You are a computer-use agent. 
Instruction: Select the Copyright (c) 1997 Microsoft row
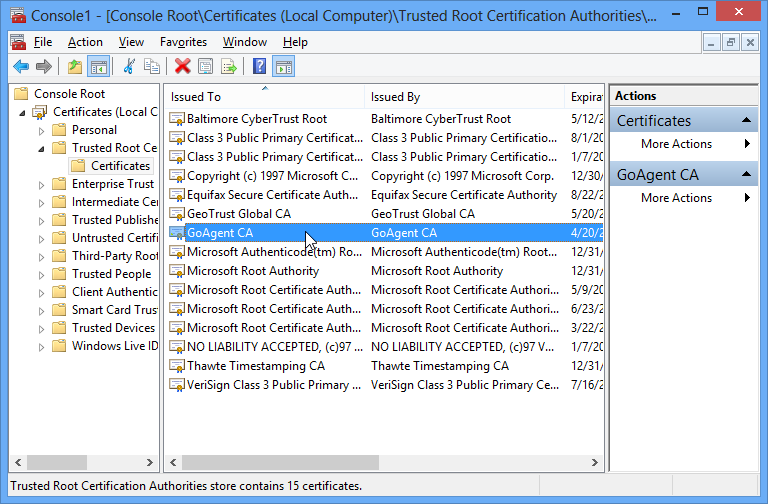point(384,176)
